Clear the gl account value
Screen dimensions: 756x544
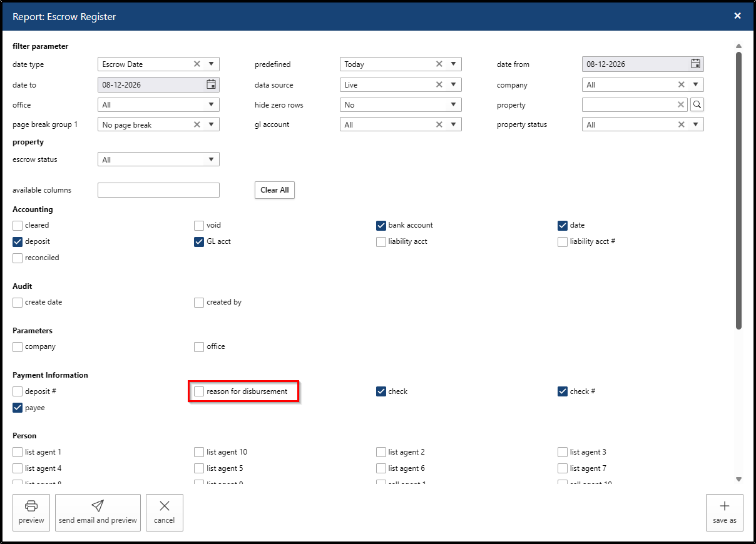[x=439, y=124]
